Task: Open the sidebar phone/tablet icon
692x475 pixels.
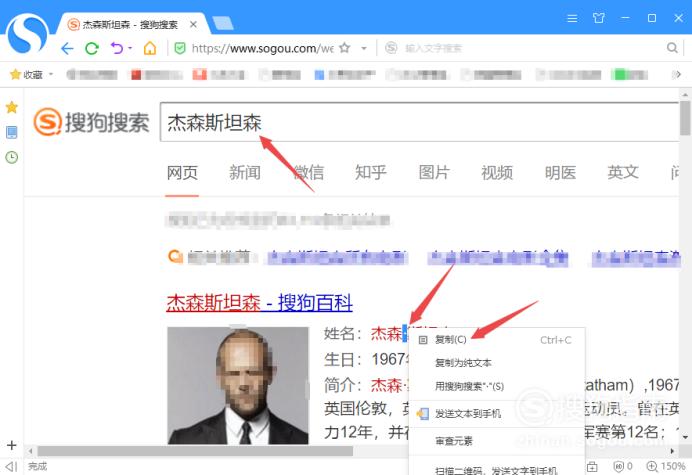Action: 12,132
